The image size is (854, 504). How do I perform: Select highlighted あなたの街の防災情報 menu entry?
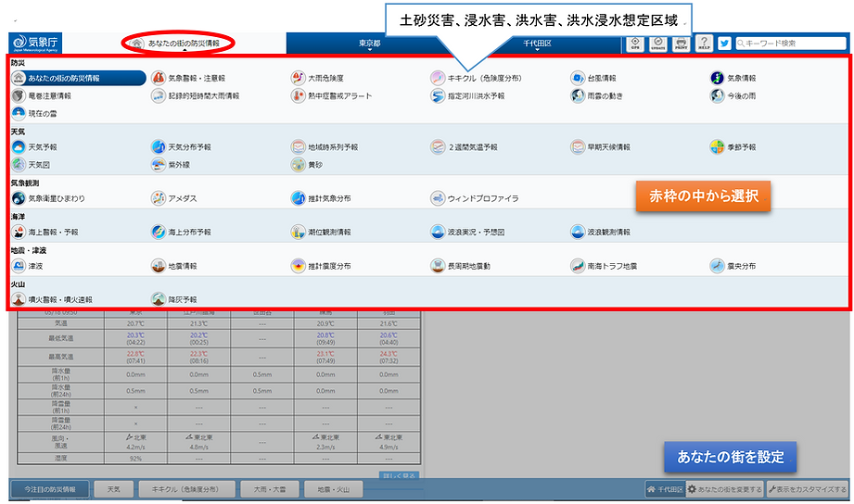click(79, 79)
